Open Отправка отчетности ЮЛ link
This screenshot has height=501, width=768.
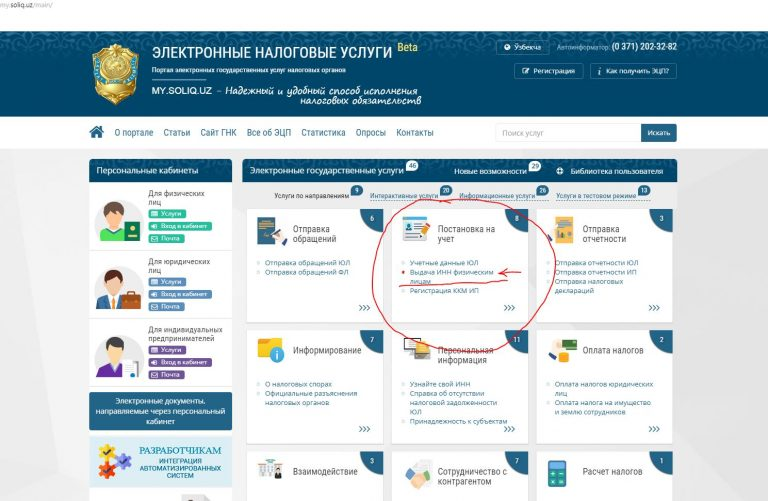[x=596, y=262]
